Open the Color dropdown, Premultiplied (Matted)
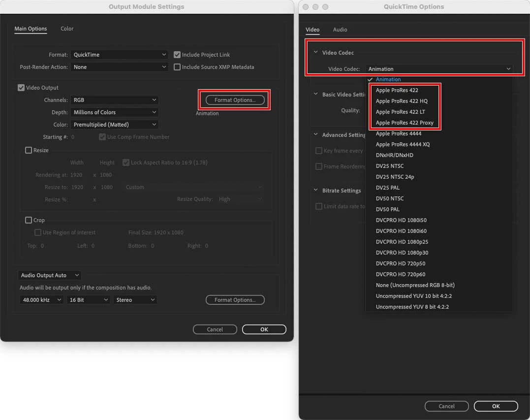This screenshot has height=420, width=530. pos(115,125)
